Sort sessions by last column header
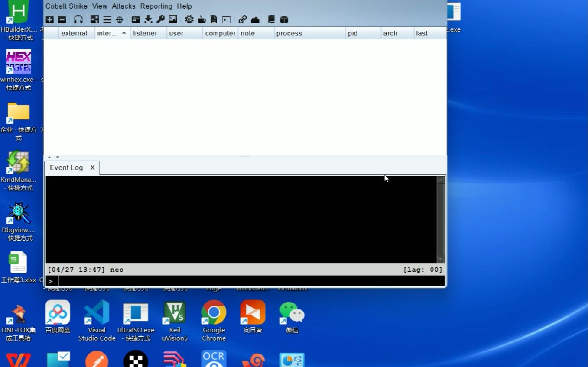 (x=430, y=33)
